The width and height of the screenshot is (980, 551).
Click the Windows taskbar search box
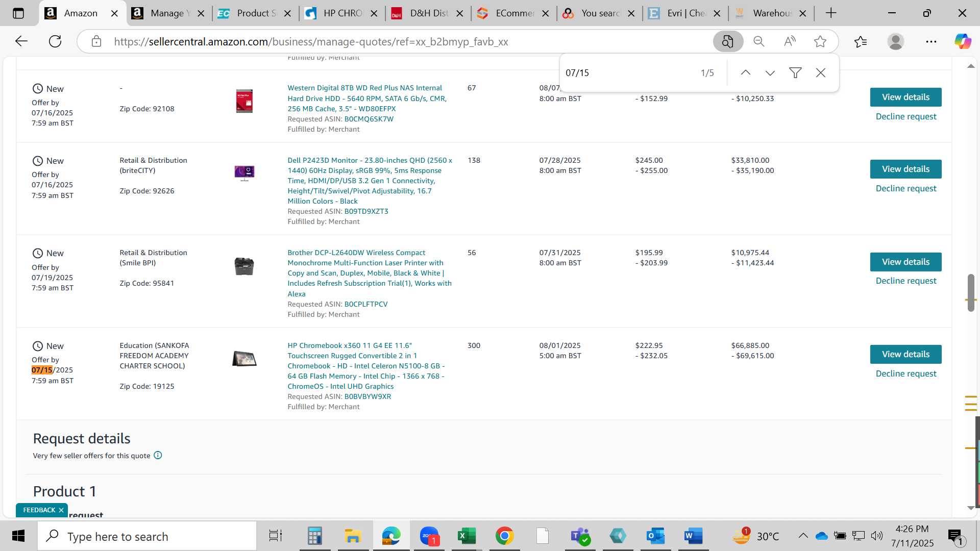click(147, 536)
